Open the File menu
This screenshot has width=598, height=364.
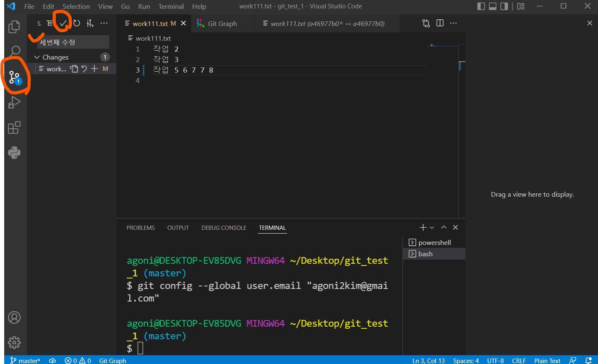pos(29,6)
